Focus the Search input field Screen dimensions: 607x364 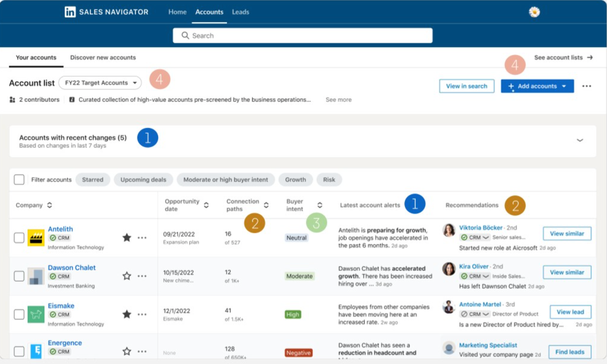coord(302,36)
